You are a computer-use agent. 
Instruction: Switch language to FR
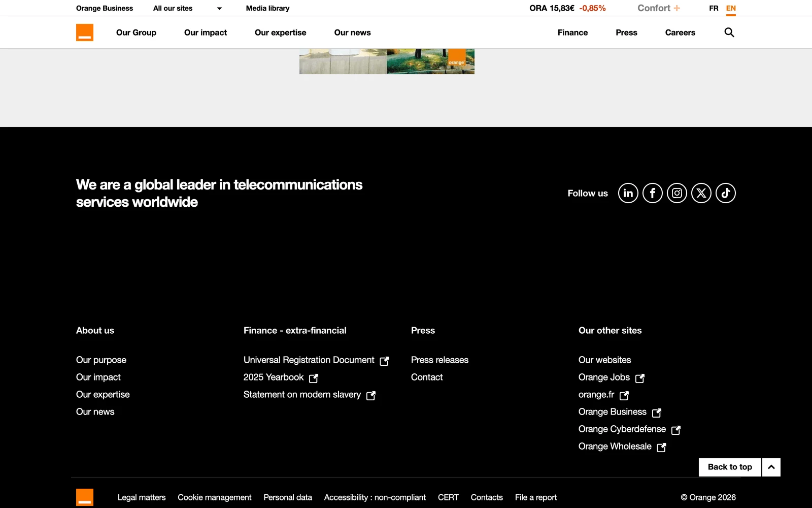714,8
